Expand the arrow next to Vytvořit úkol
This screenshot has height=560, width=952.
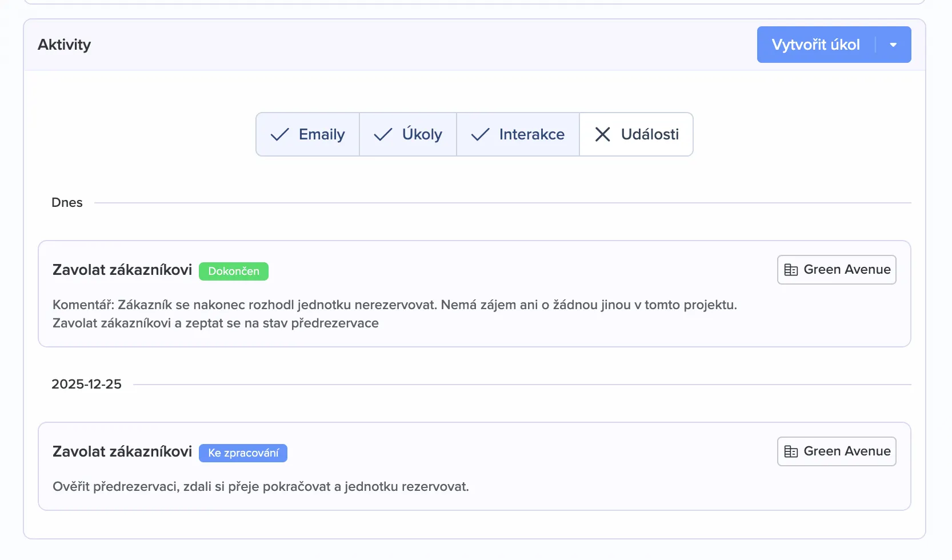[x=893, y=45]
